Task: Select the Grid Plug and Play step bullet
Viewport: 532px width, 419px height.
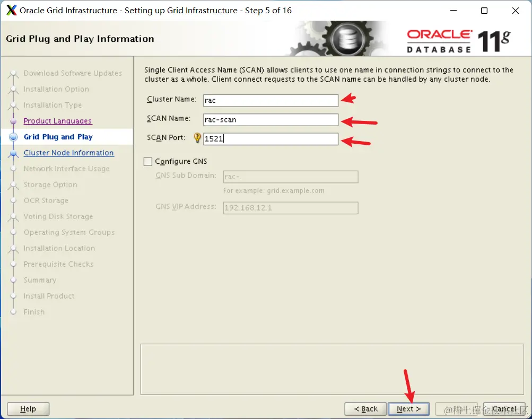Action: click(x=13, y=137)
